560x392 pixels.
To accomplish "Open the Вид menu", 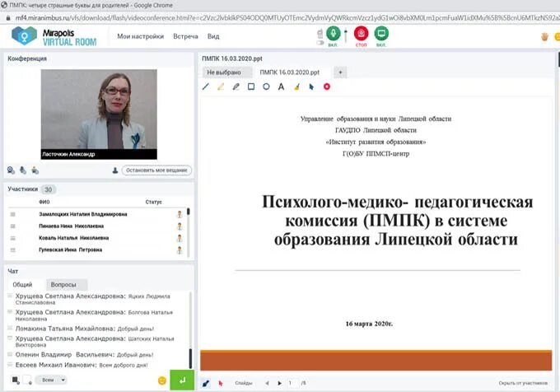I will click(x=213, y=36).
